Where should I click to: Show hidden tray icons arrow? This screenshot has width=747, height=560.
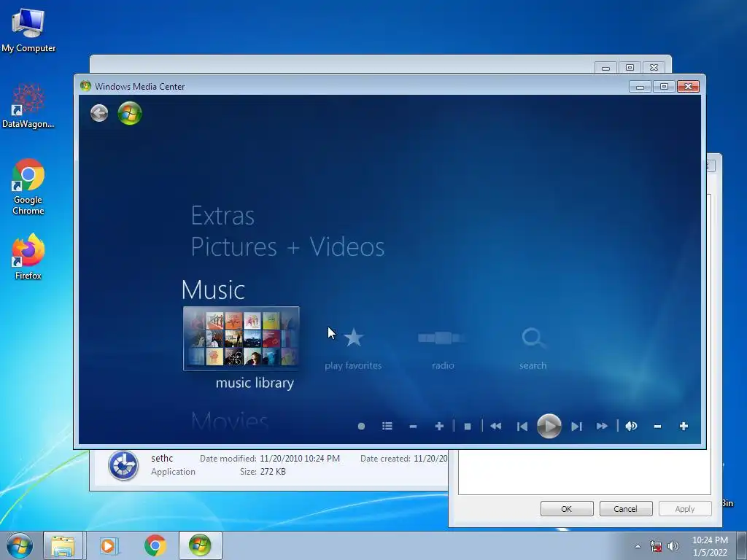638,546
